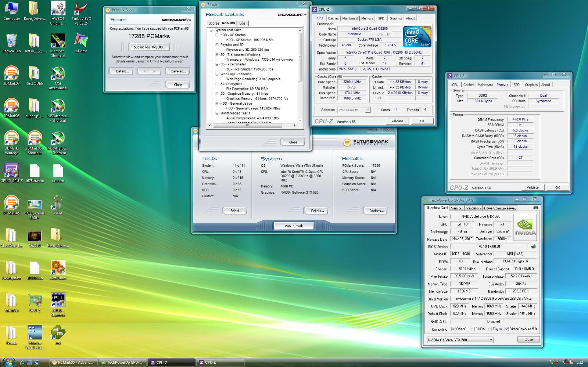The width and height of the screenshot is (588, 367).
Task: Switch to the Scores tab in Result Details
Action: pos(214,23)
